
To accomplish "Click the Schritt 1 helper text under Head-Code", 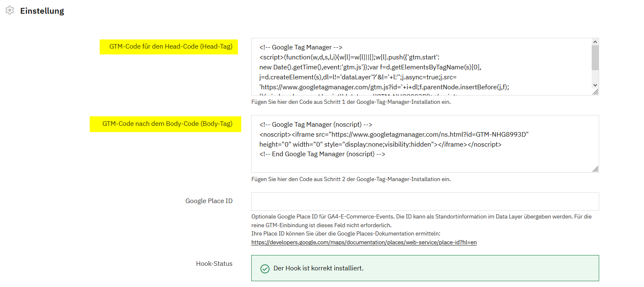I will coord(351,102).
